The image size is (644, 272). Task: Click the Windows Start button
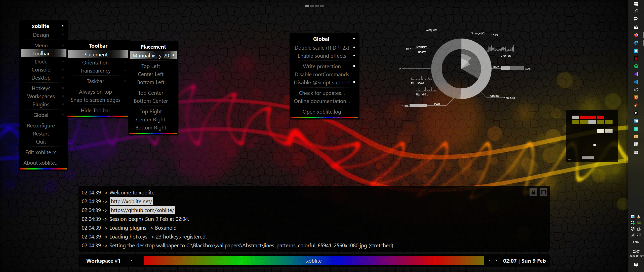coord(636,4)
